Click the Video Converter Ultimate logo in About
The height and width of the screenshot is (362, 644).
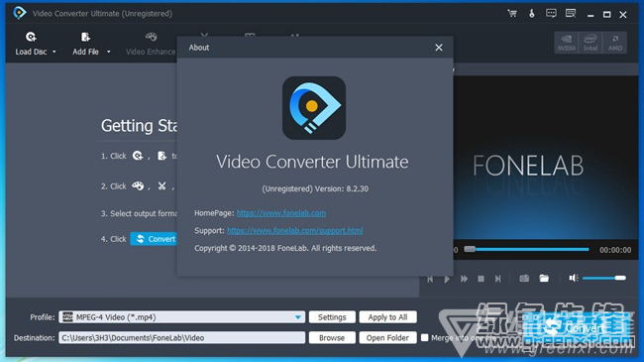(x=314, y=108)
